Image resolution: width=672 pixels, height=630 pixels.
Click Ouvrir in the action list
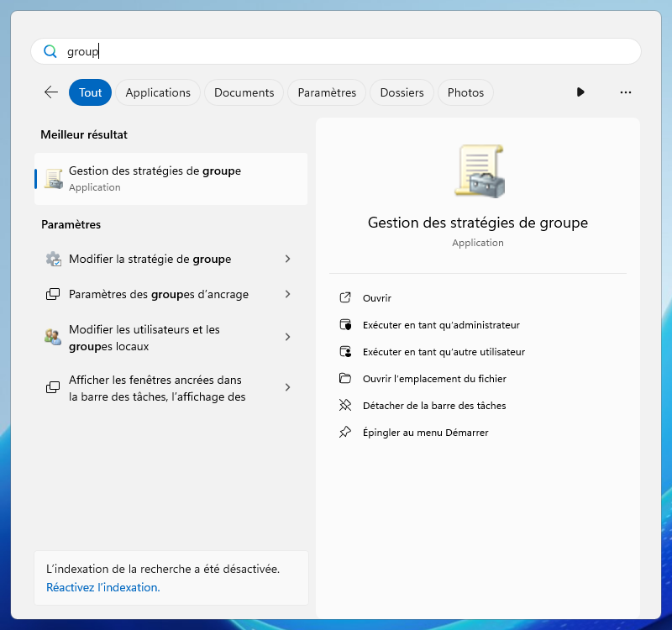377,298
